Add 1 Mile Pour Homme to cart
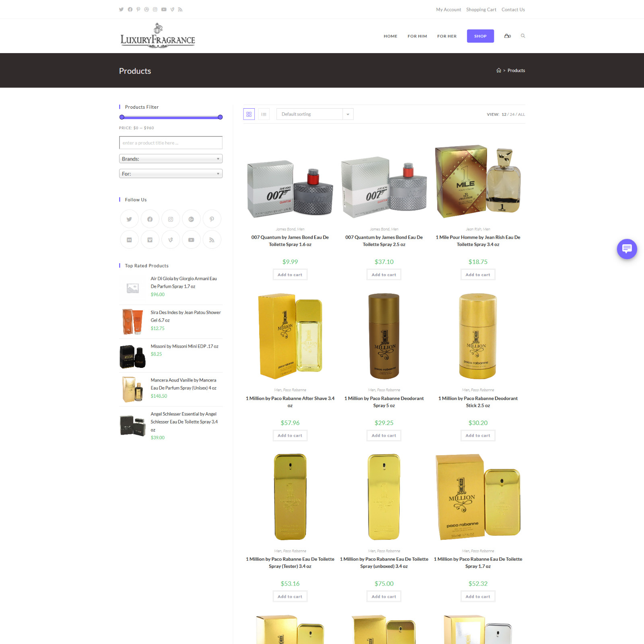This screenshot has height=644, width=644. (478, 275)
